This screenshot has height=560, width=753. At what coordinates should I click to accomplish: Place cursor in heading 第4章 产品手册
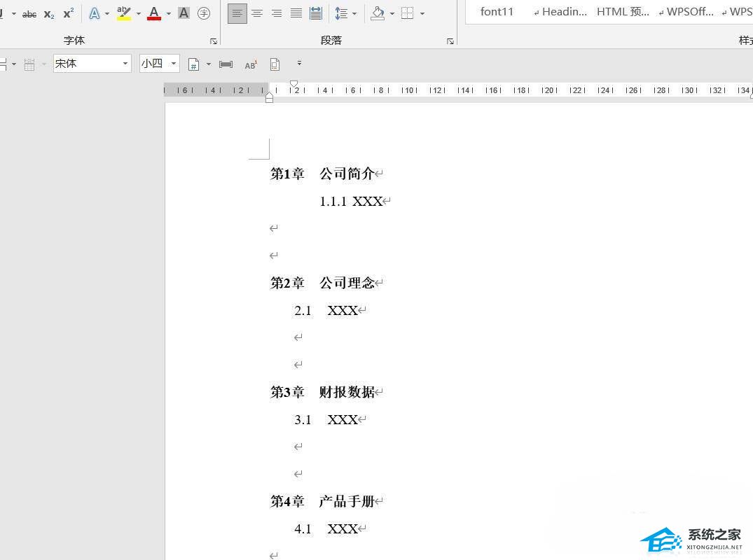point(322,501)
